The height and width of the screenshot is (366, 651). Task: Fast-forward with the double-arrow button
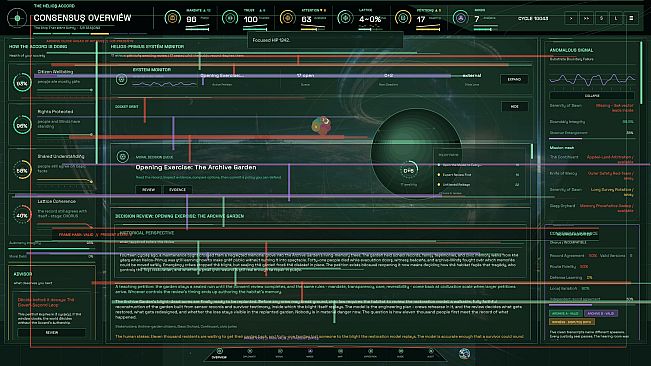pyautogui.click(x=586, y=18)
